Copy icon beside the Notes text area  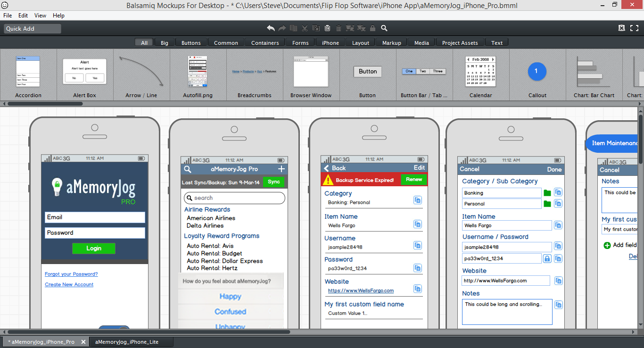(558, 305)
